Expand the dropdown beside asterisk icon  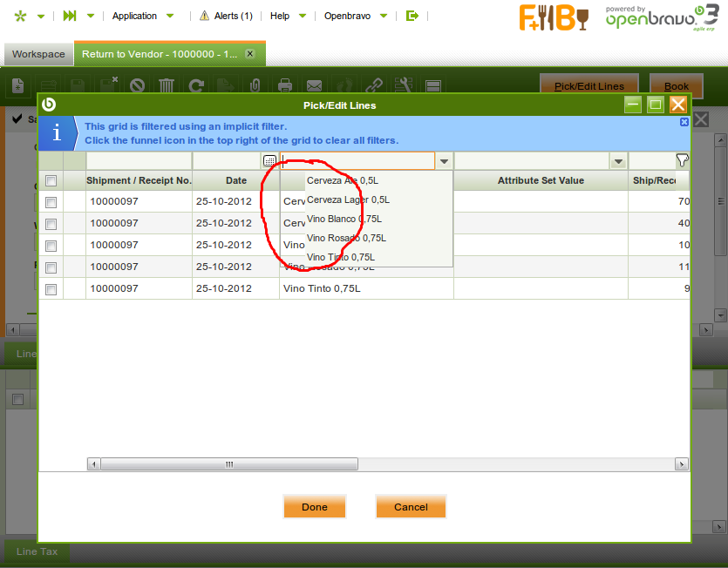coord(41,17)
